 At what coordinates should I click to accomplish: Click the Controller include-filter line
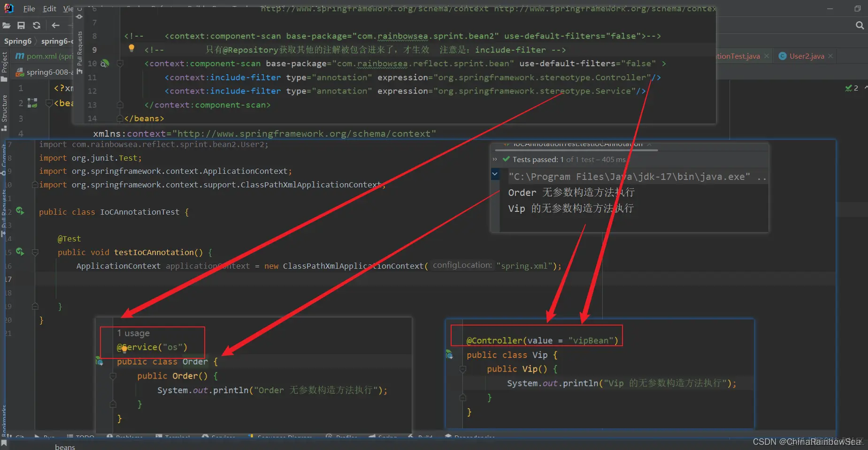(x=413, y=77)
